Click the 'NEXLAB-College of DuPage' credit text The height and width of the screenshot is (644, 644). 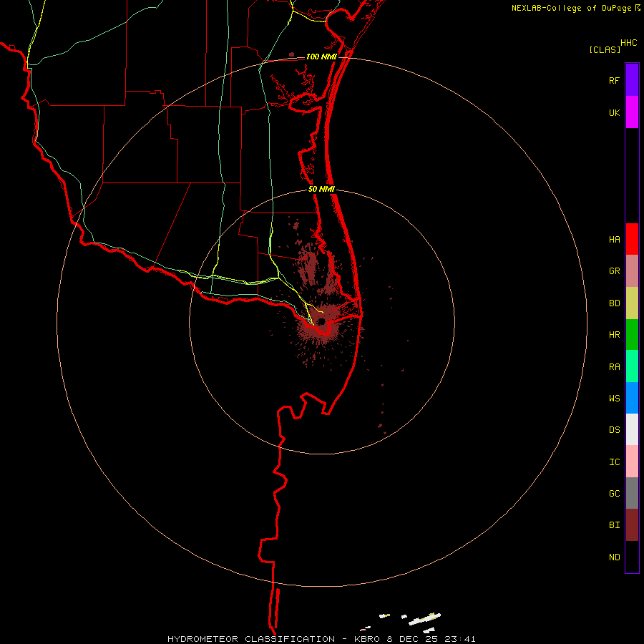tap(571, 8)
